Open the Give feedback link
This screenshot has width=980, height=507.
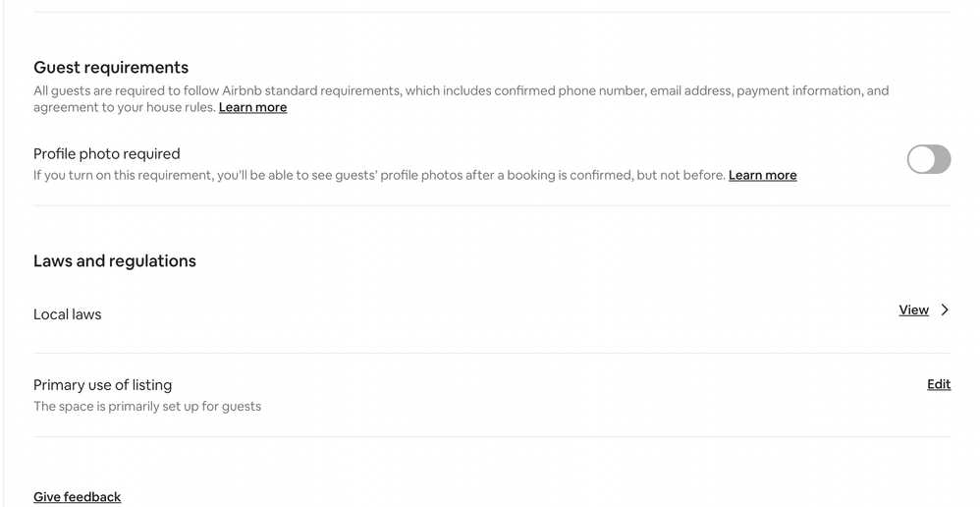coord(77,497)
